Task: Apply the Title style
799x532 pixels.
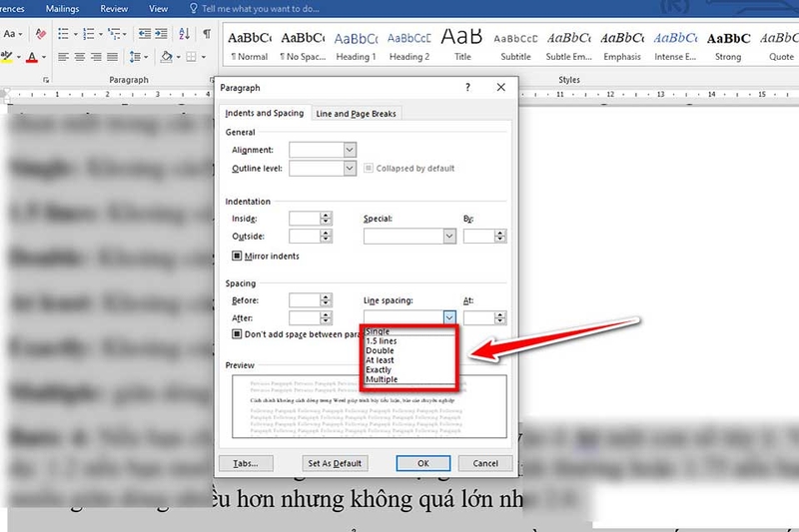Action: tap(462, 46)
